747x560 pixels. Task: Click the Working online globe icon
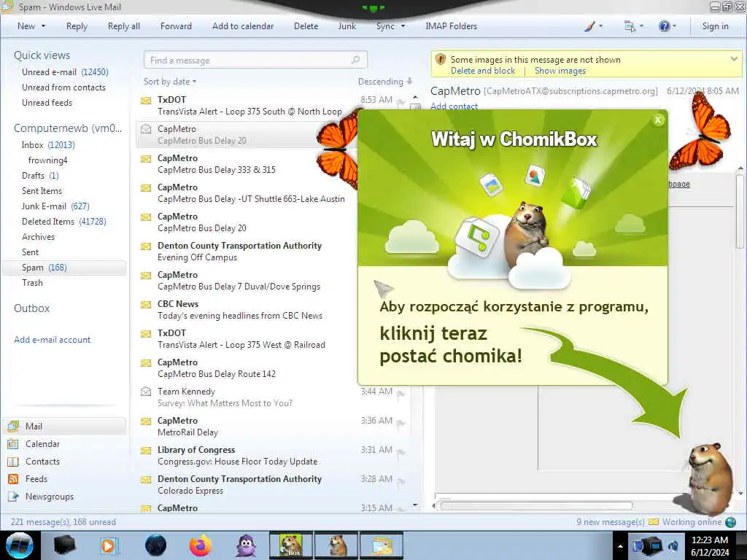click(730, 522)
